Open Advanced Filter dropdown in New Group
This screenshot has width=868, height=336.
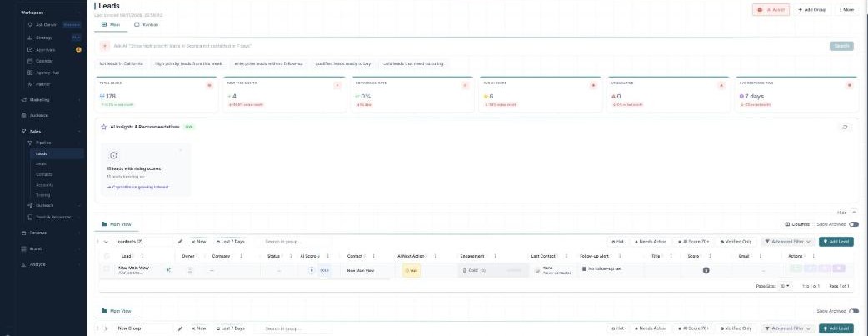click(x=788, y=328)
